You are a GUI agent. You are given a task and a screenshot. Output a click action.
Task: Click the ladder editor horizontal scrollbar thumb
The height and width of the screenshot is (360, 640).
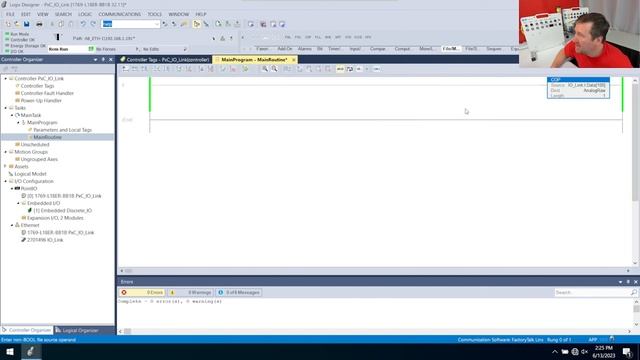(x=129, y=271)
